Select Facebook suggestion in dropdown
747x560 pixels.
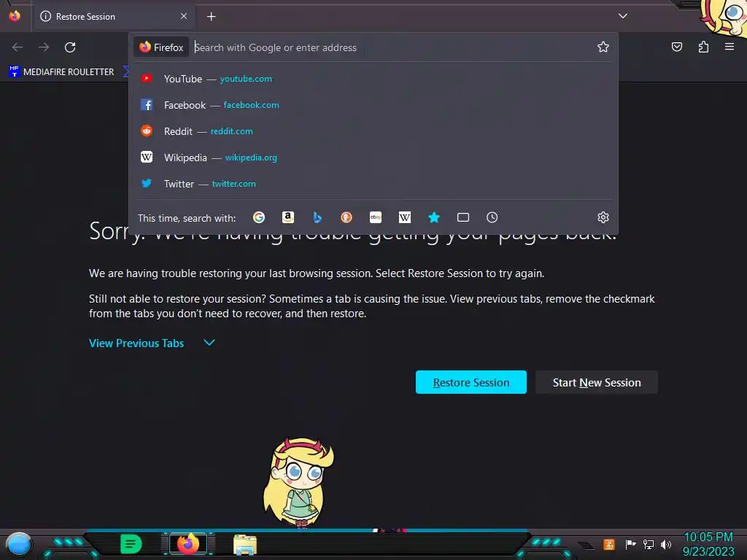coord(374,105)
